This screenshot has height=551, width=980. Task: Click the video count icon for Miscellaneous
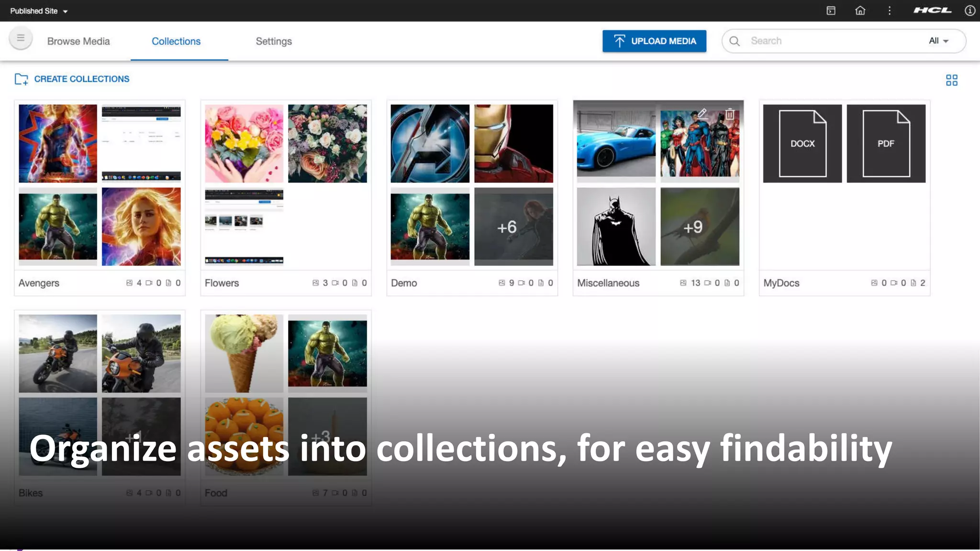click(x=707, y=283)
